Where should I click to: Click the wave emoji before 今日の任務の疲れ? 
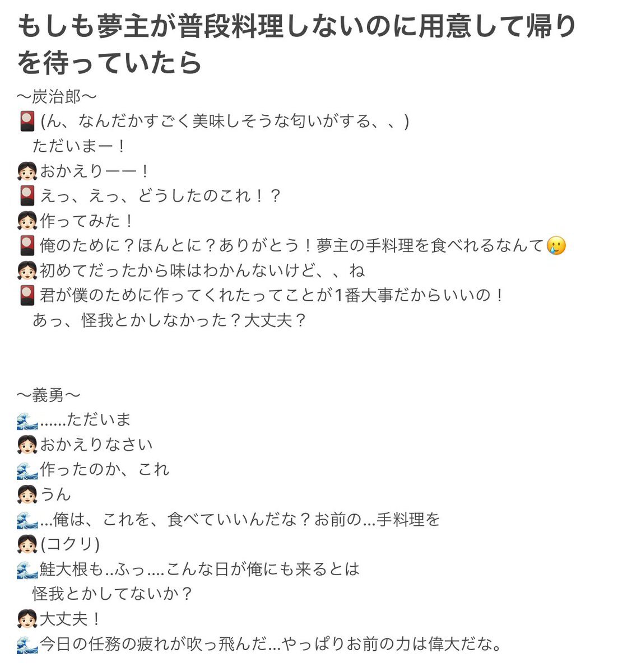click(x=27, y=645)
